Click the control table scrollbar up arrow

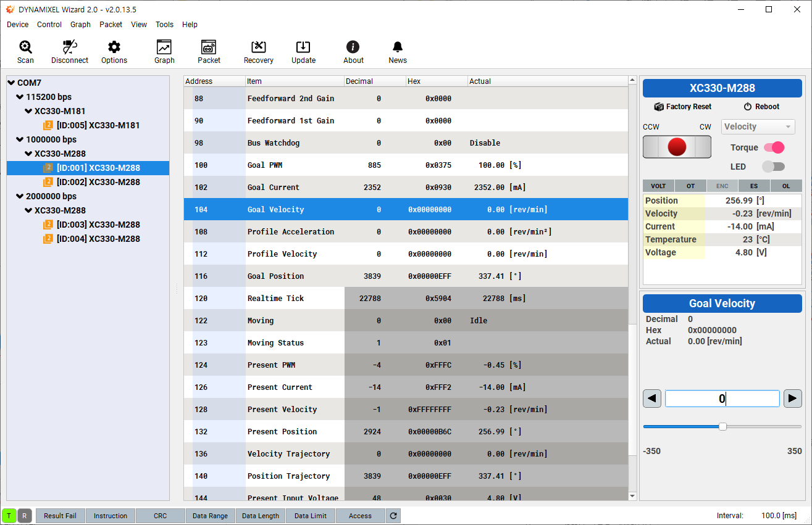pos(632,80)
